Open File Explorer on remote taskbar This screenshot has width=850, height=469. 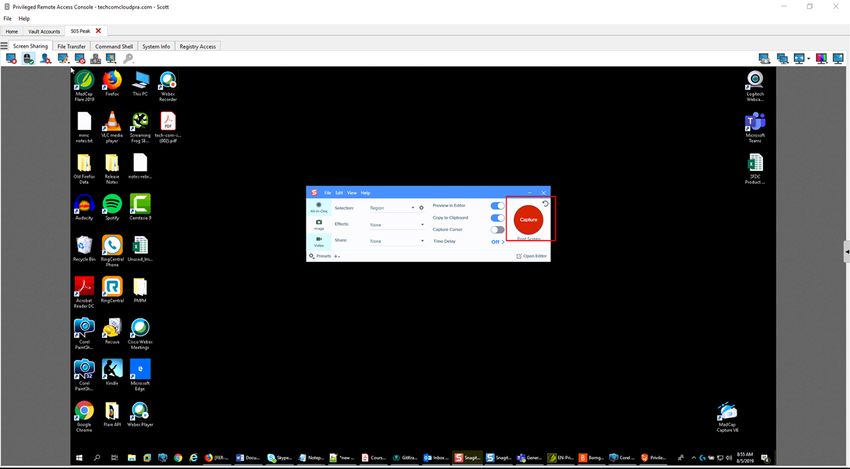132,458
